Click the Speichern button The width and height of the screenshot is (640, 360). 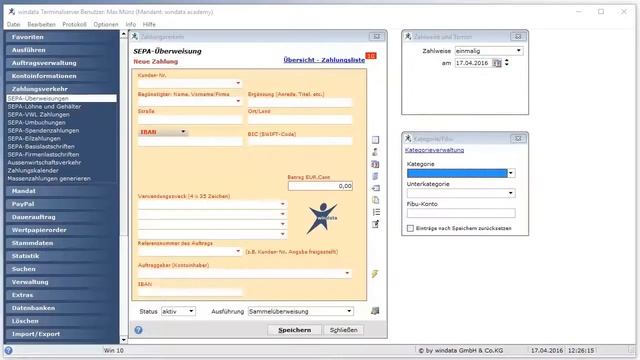[294, 330]
